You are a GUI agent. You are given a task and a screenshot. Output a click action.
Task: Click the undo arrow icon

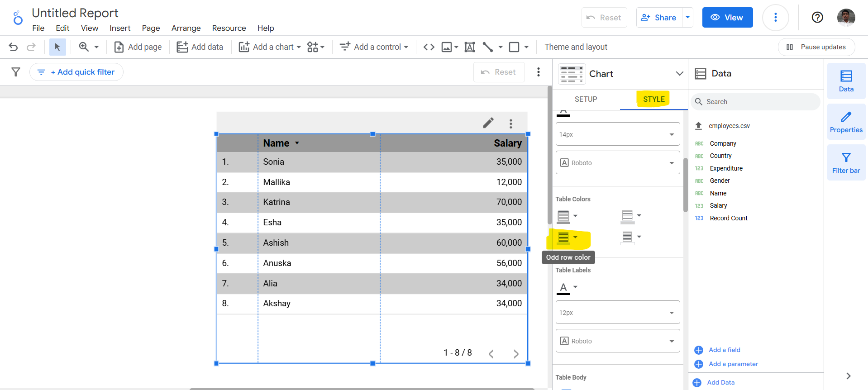pyautogui.click(x=13, y=47)
